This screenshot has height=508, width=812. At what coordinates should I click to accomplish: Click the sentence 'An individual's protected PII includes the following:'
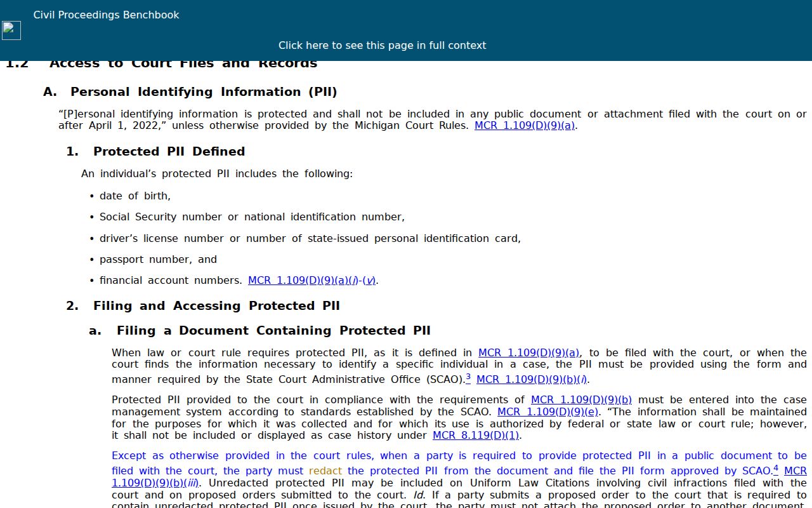click(217, 174)
